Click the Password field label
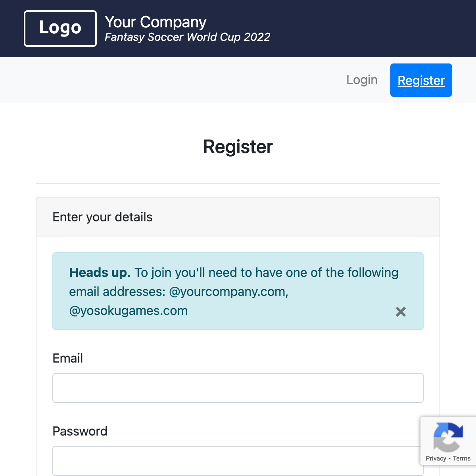The height and width of the screenshot is (476, 476). click(x=80, y=431)
